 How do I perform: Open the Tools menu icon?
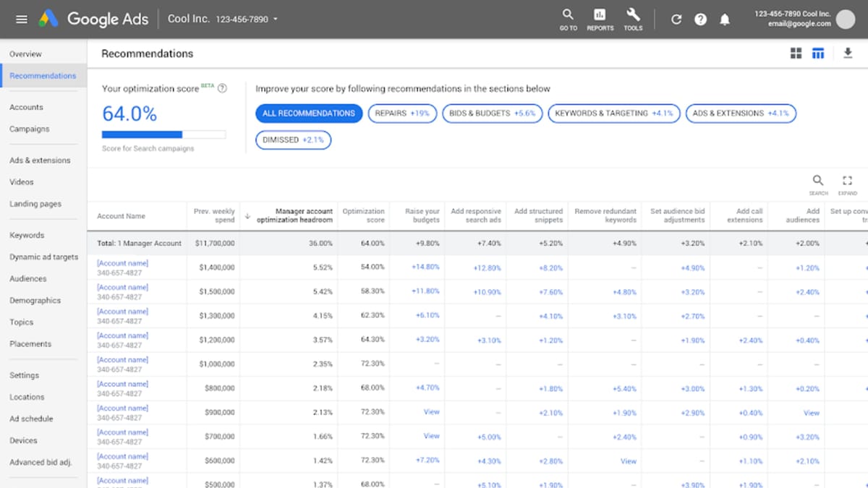pyautogui.click(x=633, y=14)
